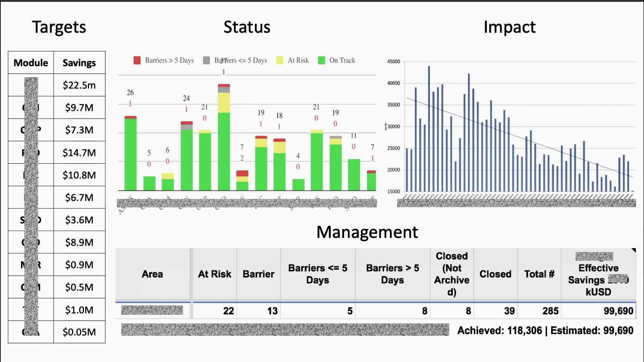
Task: Select the $0.9M savings cell
Action: pos(79,264)
